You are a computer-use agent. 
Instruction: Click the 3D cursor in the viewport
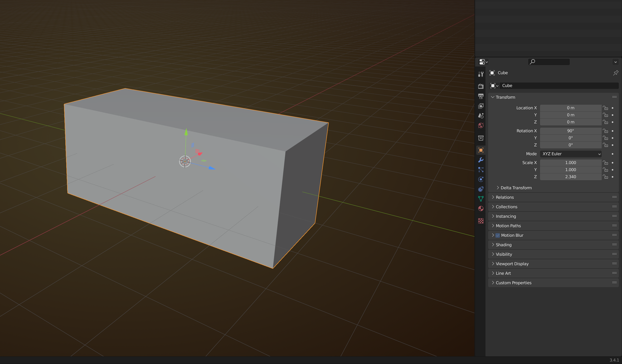click(x=185, y=161)
